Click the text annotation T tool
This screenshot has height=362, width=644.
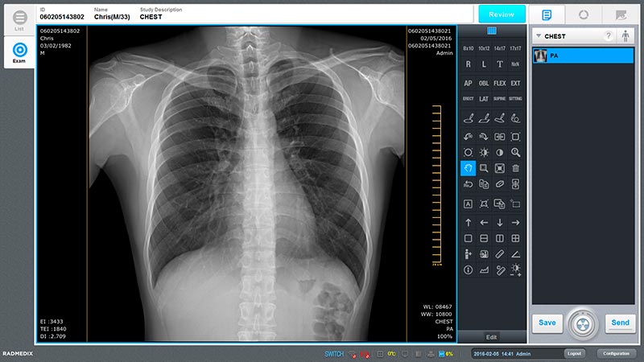(x=500, y=64)
